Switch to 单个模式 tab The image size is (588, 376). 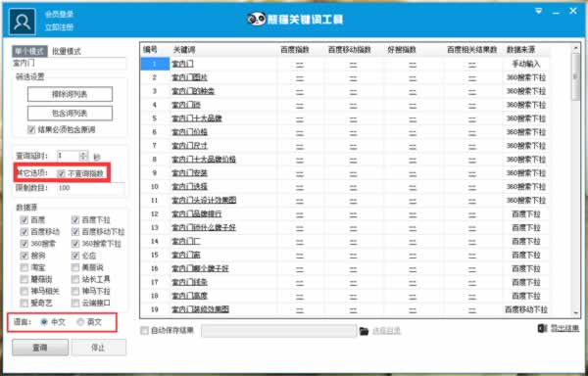[x=30, y=51]
